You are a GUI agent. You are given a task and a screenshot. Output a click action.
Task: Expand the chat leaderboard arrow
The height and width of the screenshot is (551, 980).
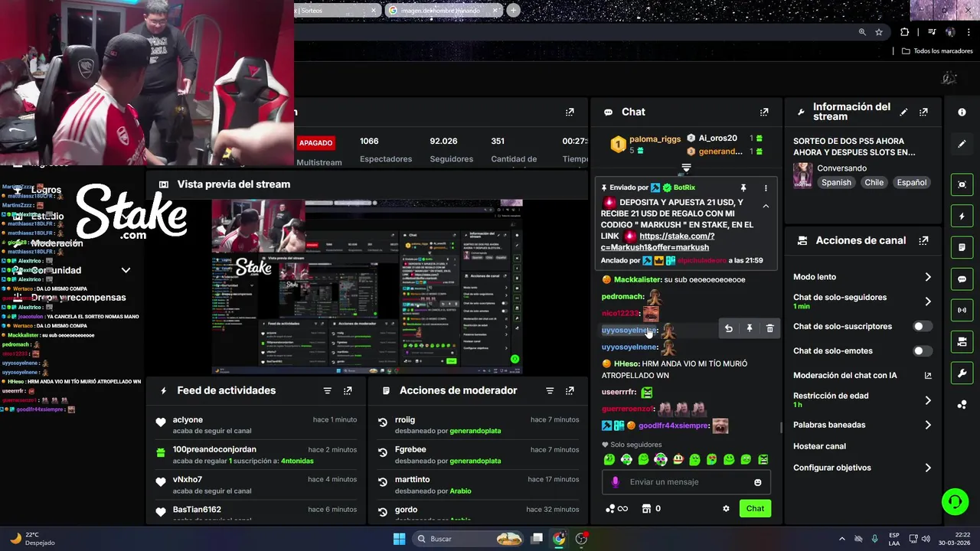click(x=686, y=168)
